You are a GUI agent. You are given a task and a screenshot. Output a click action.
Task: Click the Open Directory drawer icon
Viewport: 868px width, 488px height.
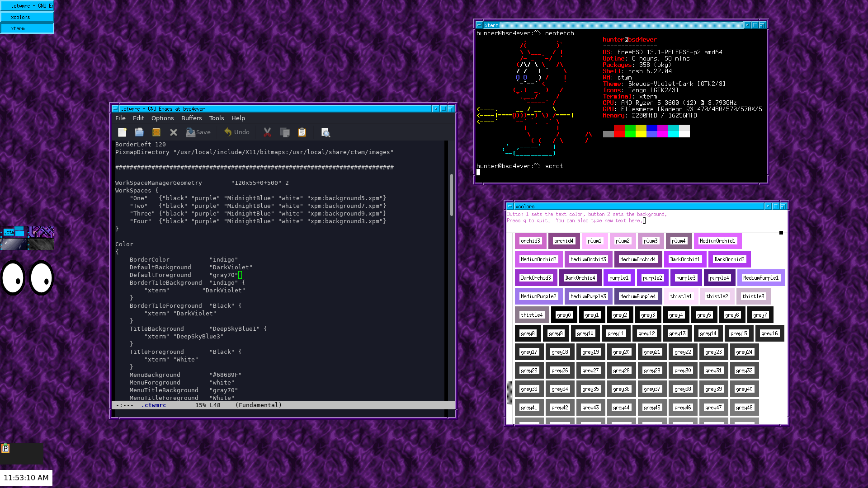click(156, 132)
